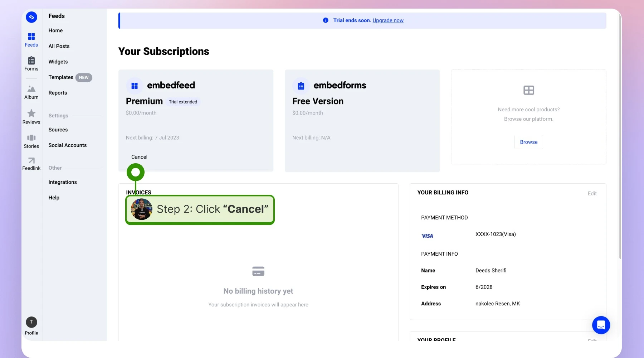Click the products grid icon above Browse
The width and height of the screenshot is (644, 358).
(529, 90)
